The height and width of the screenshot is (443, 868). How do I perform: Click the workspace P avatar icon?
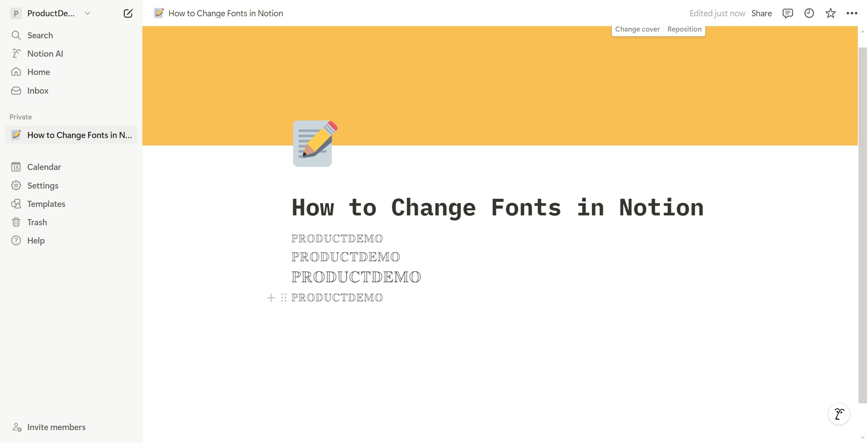16,14
